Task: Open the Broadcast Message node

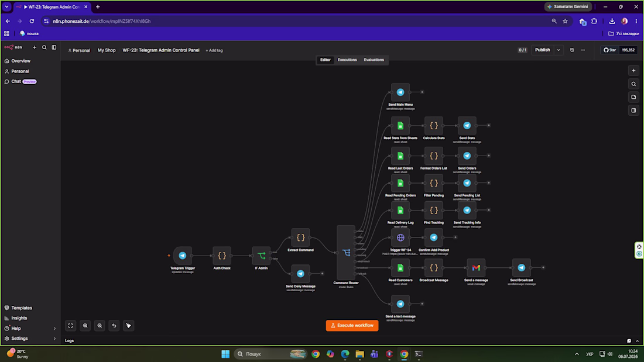Action: pyautogui.click(x=434, y=268)
